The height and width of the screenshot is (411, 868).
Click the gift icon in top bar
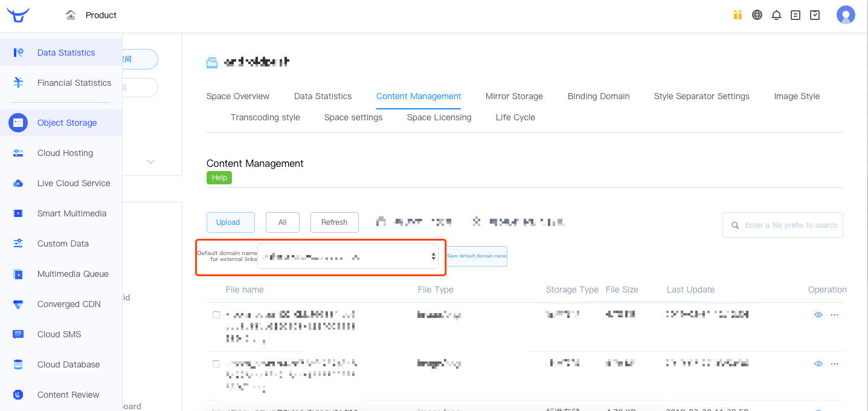738,15
